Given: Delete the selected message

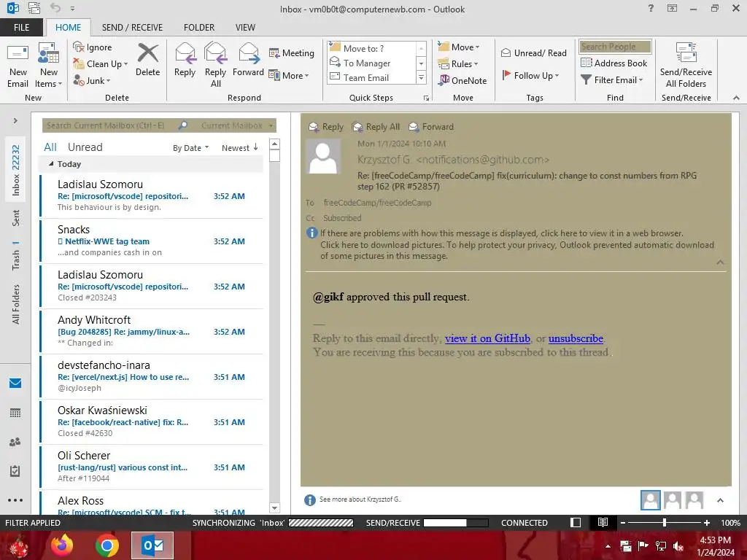Looking at the screenshot, I should coord(147,60).
